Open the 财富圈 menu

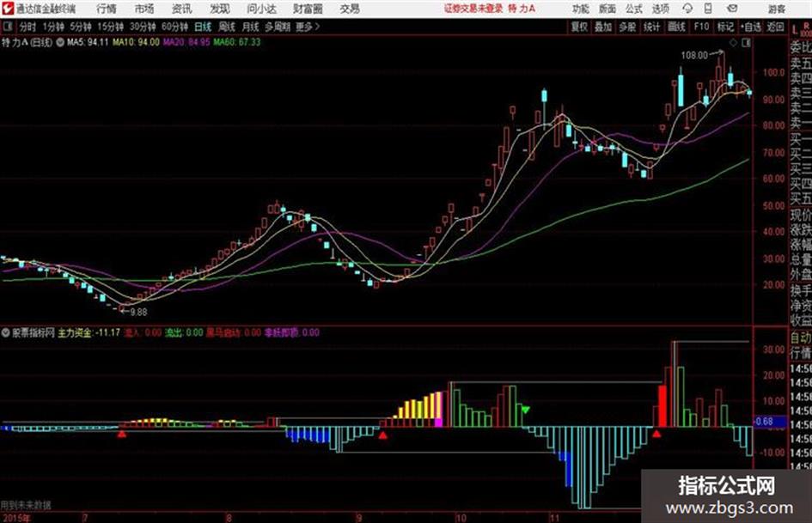[308, 9]
